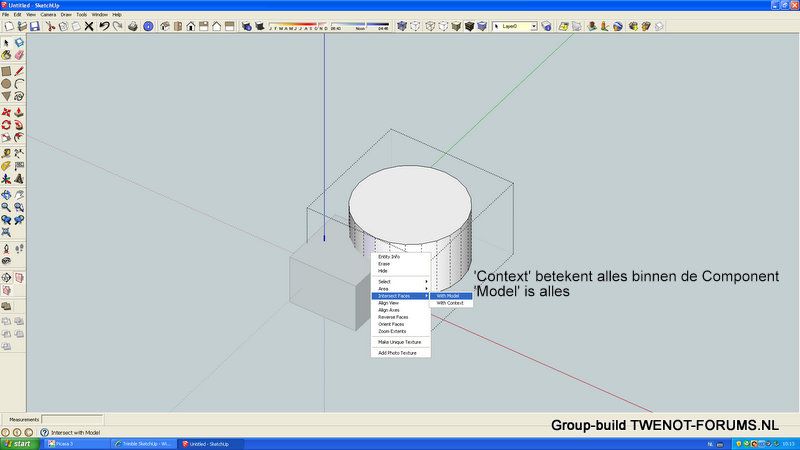Activate the Section Plane tool
This screenshot has width=800, height=450.
[6, 278]
